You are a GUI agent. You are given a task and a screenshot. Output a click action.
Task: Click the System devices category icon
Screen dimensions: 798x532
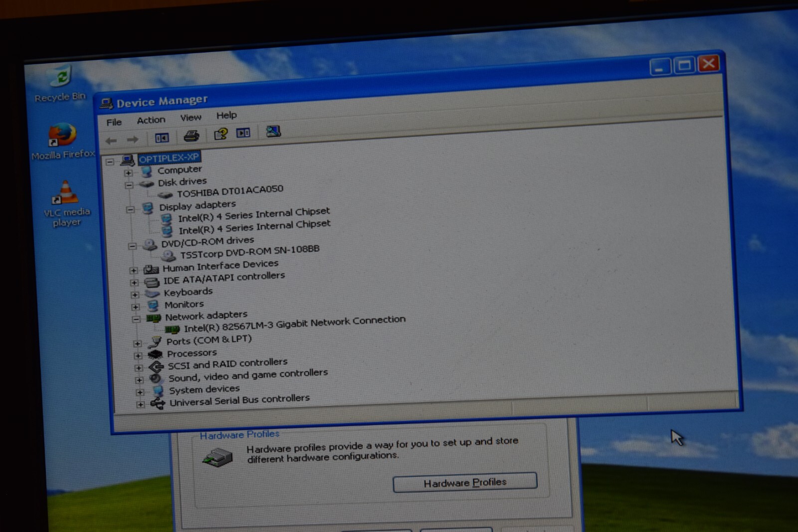[158, 391]
